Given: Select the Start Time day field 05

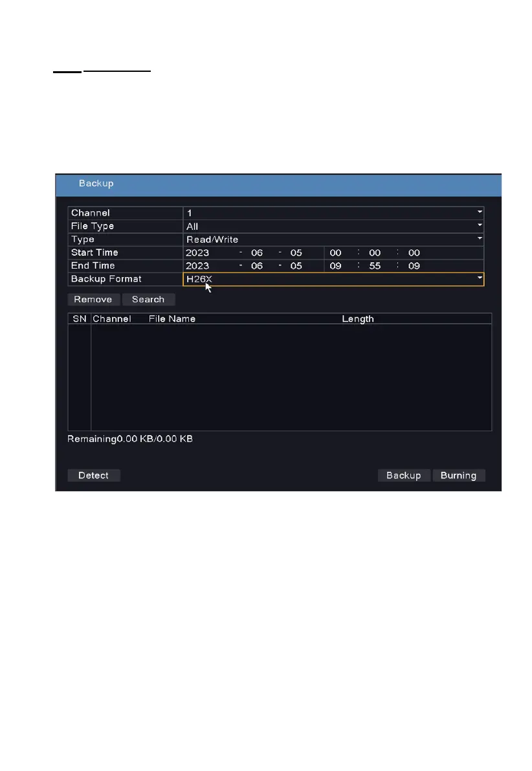Looking at the screenshot, I should (x=296, y=252).
